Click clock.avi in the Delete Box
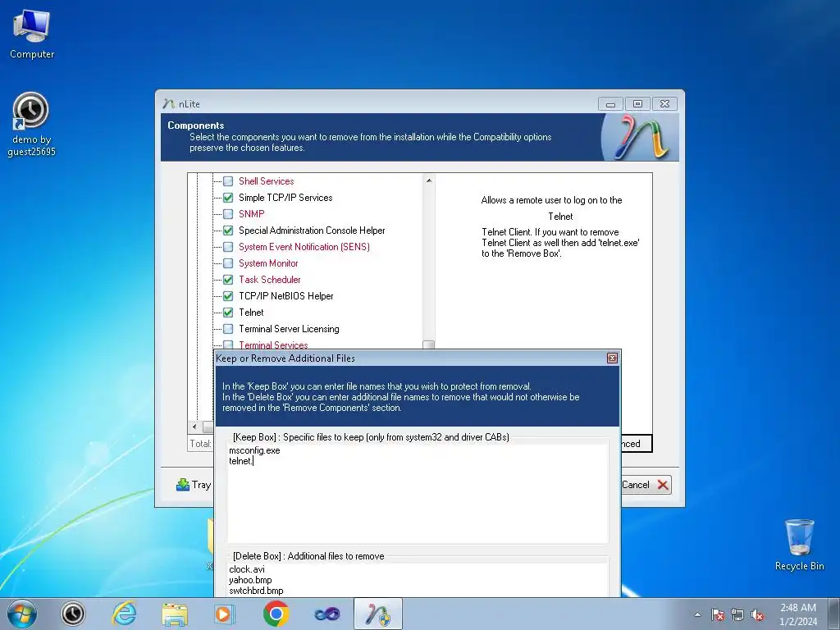 [247, 569]
